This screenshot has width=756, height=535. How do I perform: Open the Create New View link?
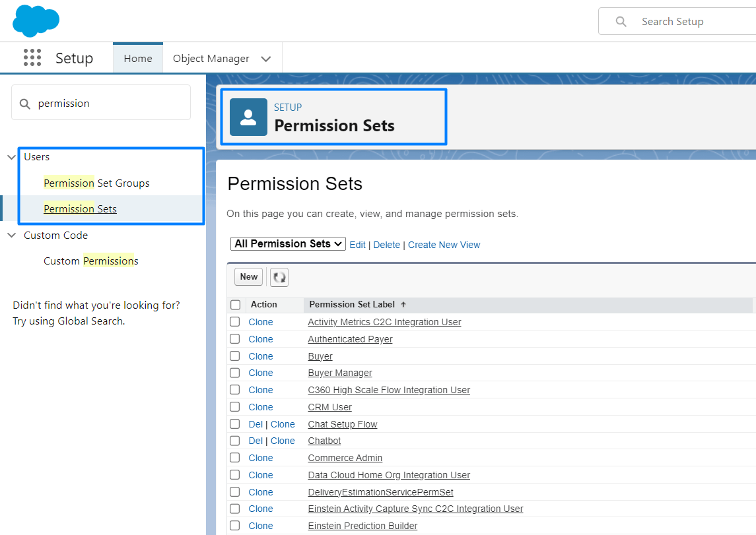tap(444, 244)
